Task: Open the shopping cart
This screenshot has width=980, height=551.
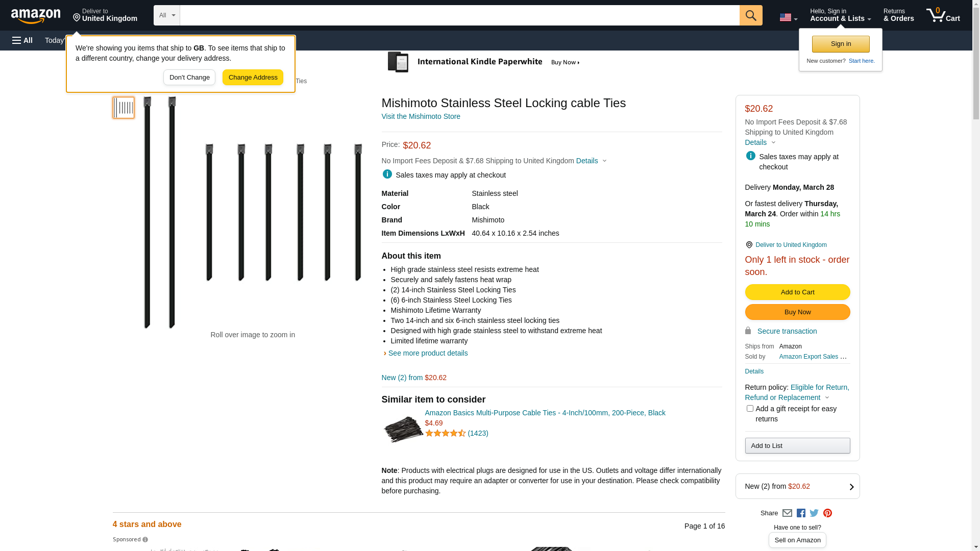Action: pos(943,15)
